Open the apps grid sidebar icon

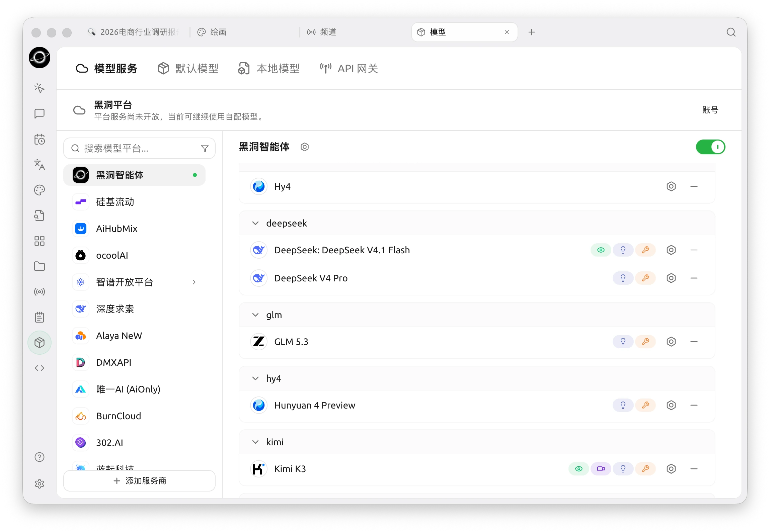[x=40, y=241]
